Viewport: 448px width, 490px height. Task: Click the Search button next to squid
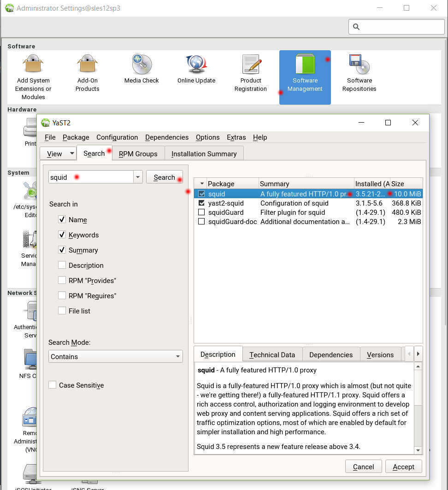[x=165, y=177]
